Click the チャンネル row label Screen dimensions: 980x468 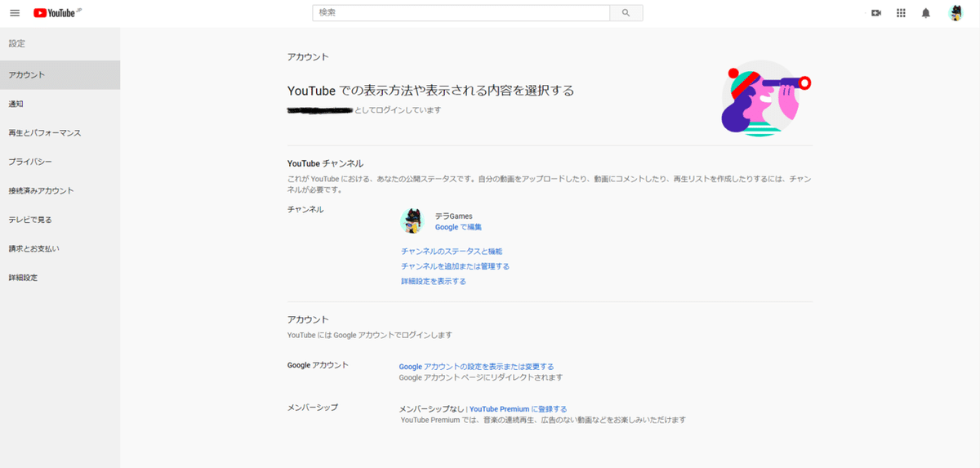point(305,210)
